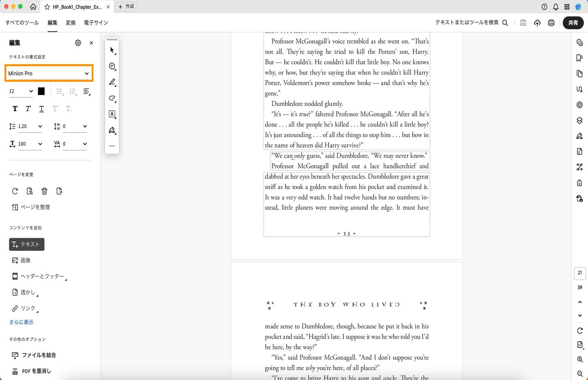This screenshot has height=380, width=588.
Task: Select the HP_Book1_Chapter document tab
Action: [x=77, y=7]
